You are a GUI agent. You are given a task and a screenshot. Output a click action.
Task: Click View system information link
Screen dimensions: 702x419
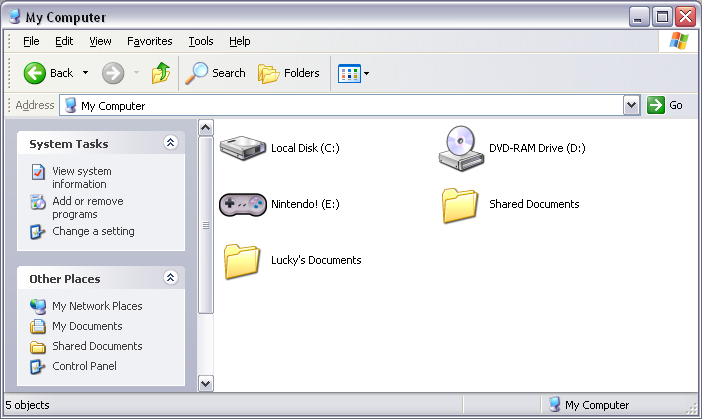point(81,178)
